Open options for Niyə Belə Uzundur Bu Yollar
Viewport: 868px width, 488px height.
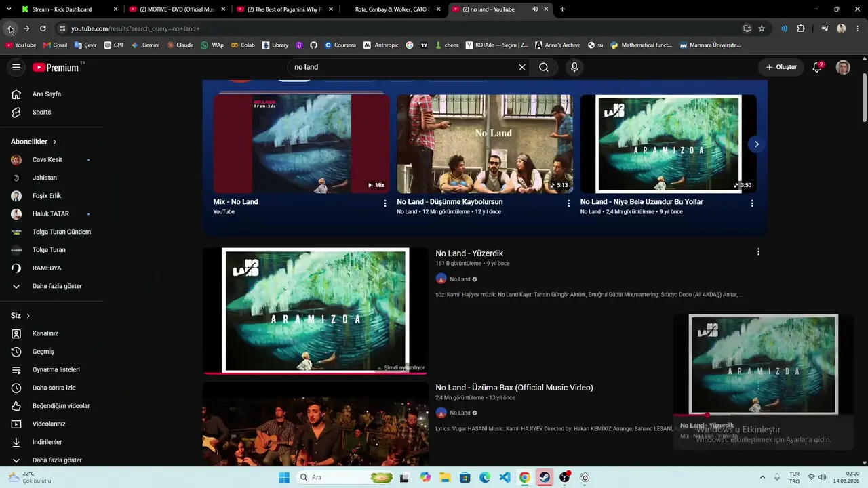click(x=751, y=203)
